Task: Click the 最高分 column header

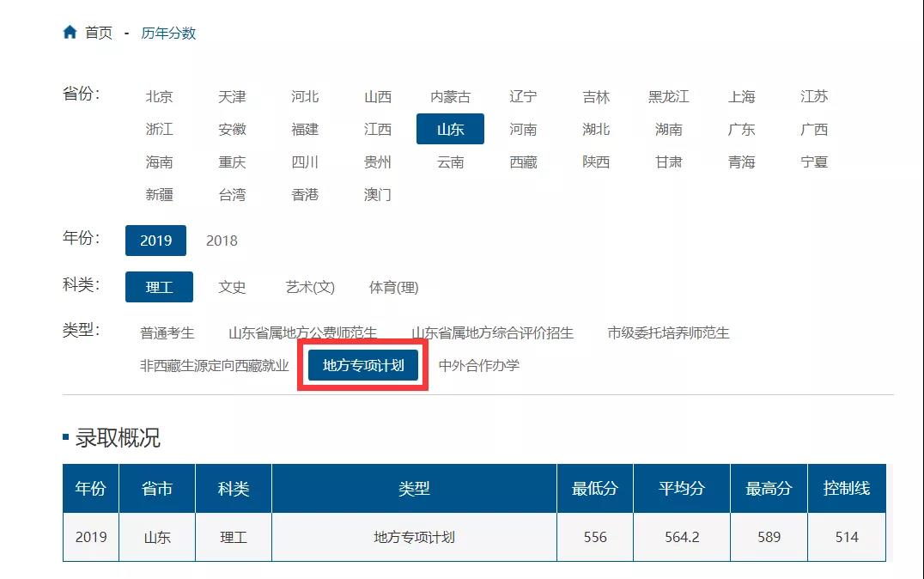Action: click(769, 489)
